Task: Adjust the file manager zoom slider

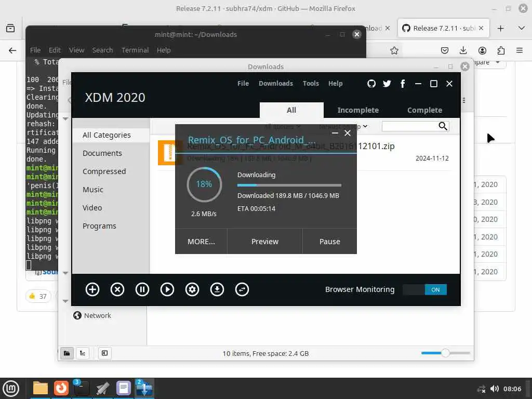Action: click(x=445, y=353)
